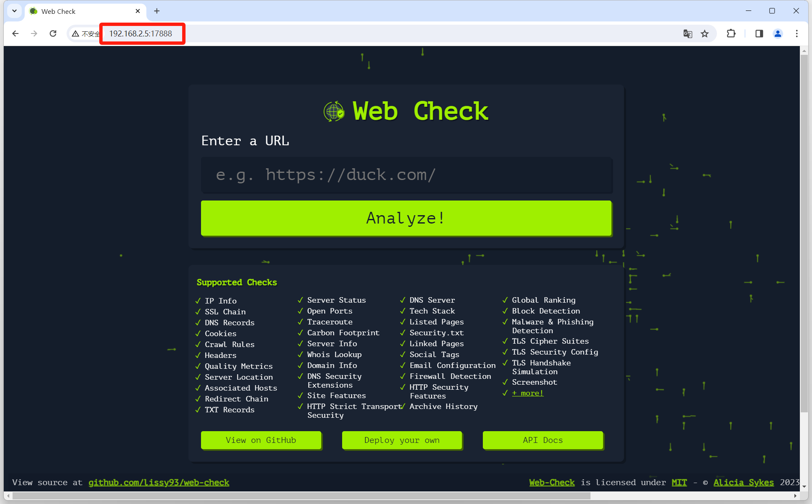
Task: Focus the Enter a URL input field
Action: 406,175
